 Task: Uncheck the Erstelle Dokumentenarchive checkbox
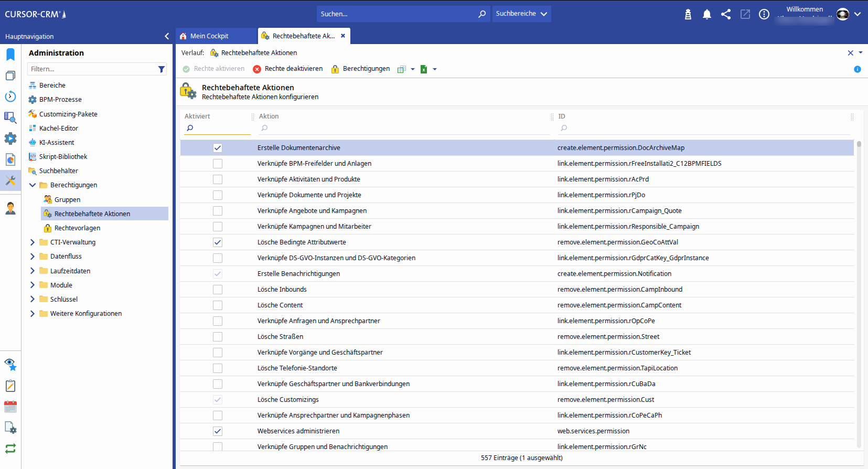(218, 148)
